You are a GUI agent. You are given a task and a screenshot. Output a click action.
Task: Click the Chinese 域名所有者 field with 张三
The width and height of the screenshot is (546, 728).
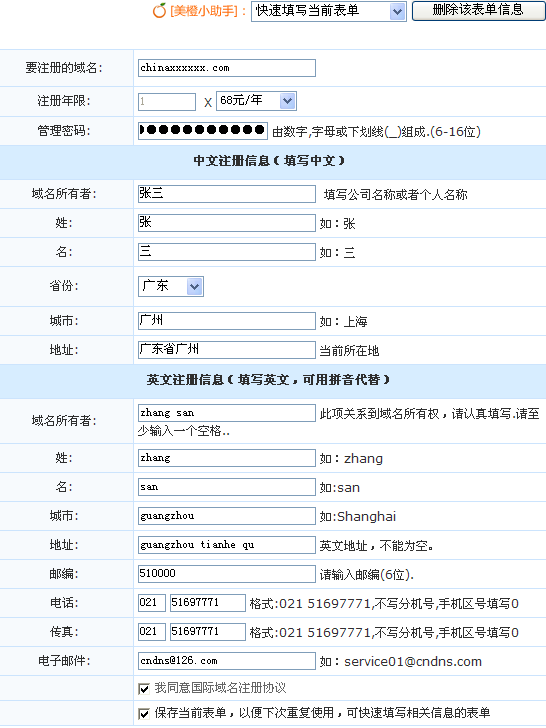(227, 194)
